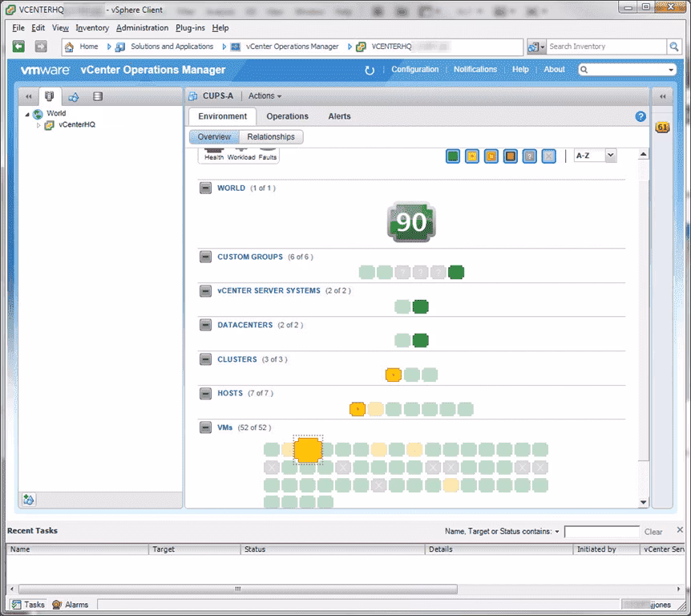Click the yellow alert count badge showing 61
Screen dimensions: 691x616
[661, 127]
